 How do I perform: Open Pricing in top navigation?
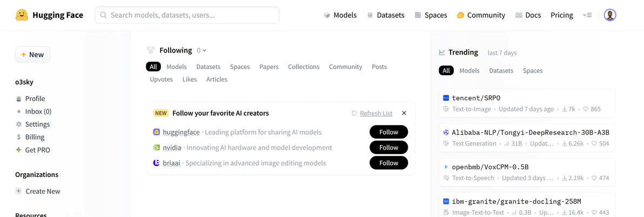click(562, 15)
